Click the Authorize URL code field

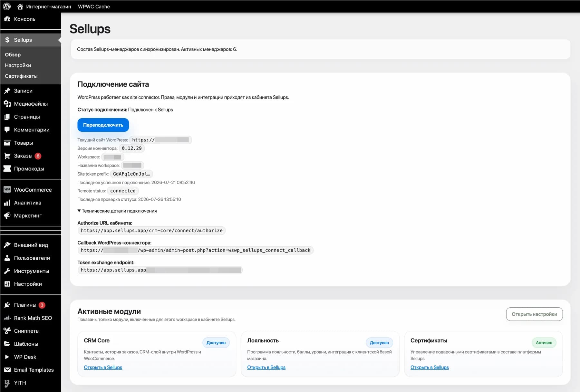tap(151, 231)
